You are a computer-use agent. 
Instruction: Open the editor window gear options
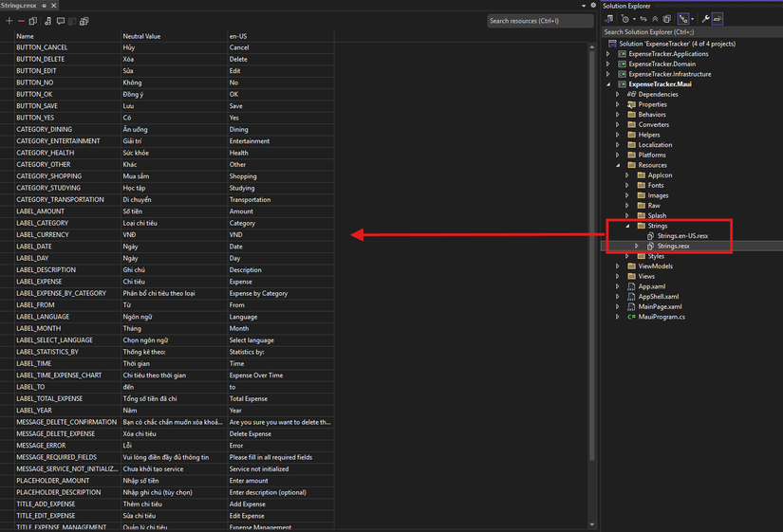593,6
